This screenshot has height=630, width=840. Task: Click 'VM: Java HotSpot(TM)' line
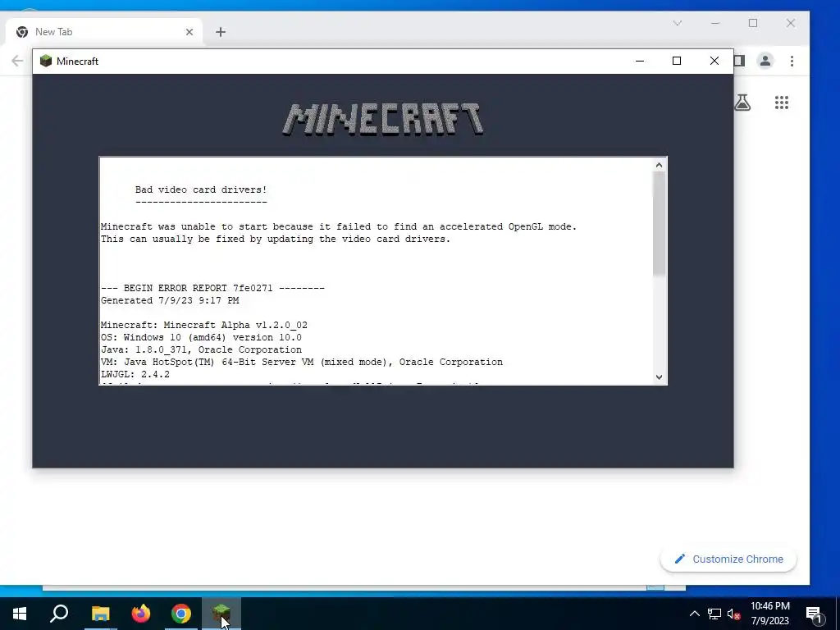(x=302, y=362)
